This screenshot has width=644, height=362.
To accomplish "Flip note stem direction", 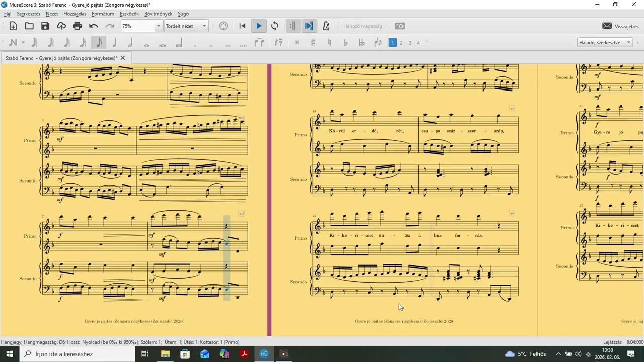I will coord(378,43).
